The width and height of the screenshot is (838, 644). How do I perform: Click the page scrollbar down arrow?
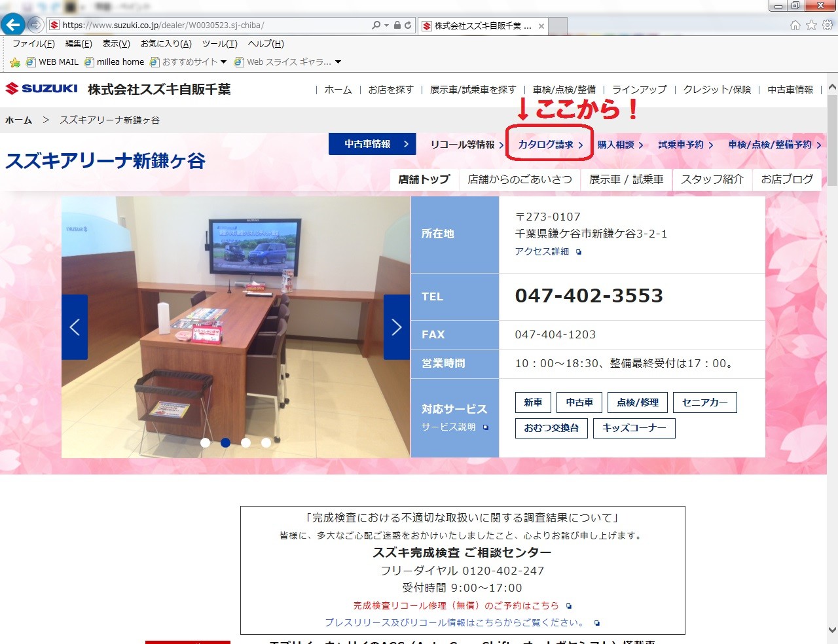tap(832, 630)
